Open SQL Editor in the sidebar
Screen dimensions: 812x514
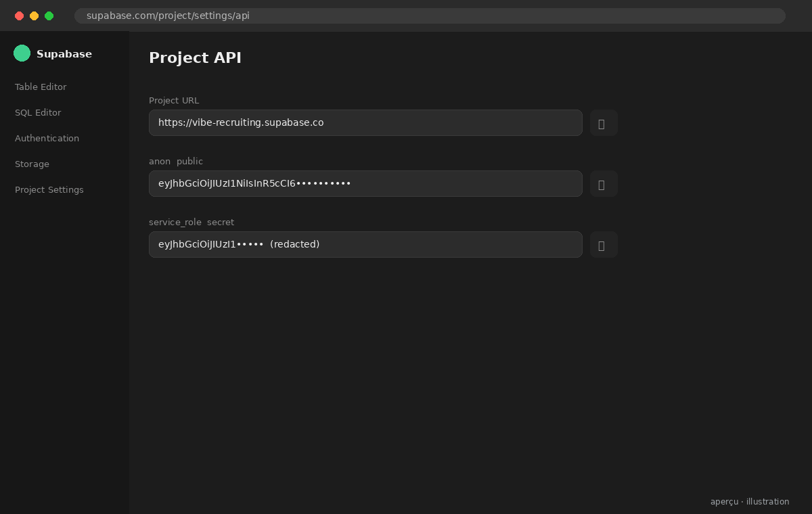pyautogui.click(x=38, y=112)
